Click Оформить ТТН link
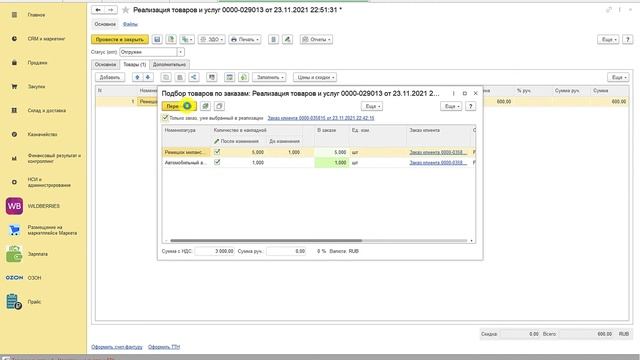The width and height of the screenshot is (640, 360). [x=164, y=347]
